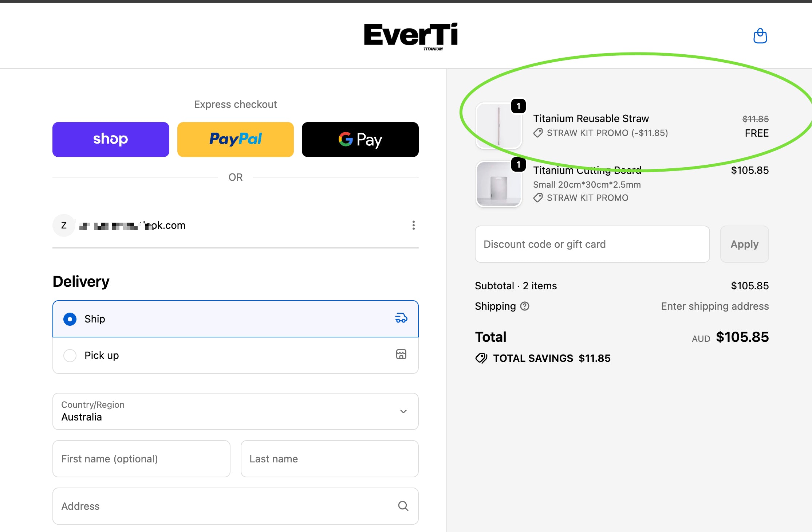Click the Total Savings tag icon
The width and height of the screenshot is (812, 532).
(x=481, y=358)
